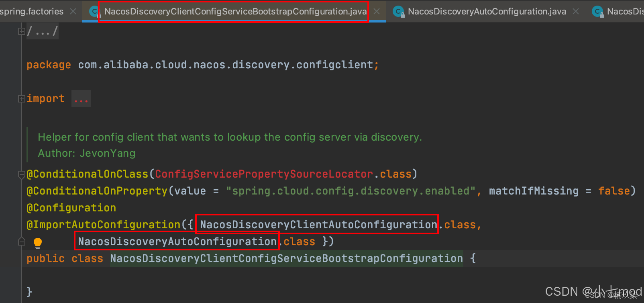Click the @ImportAutoConfiguration annotation
644x303 pixels.
(x=104, y=225)
